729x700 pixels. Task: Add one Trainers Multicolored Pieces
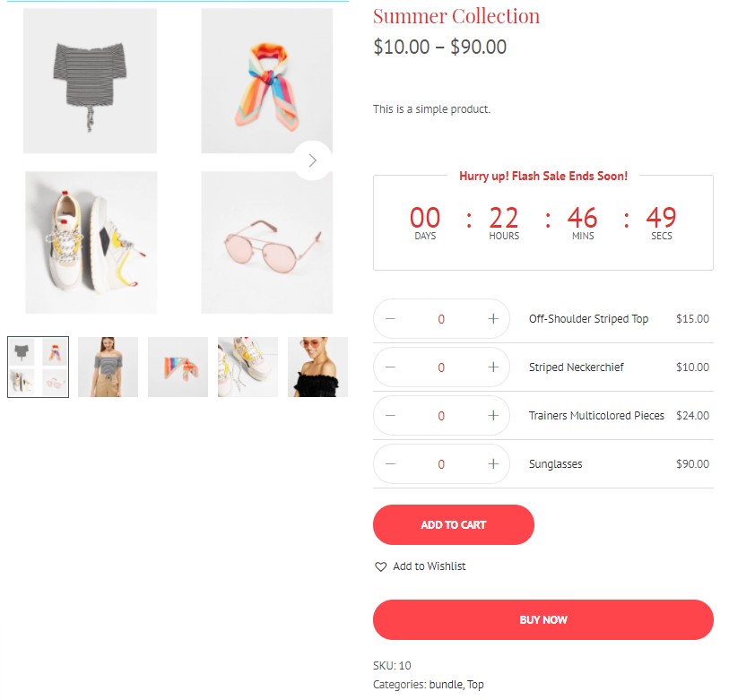493,416
